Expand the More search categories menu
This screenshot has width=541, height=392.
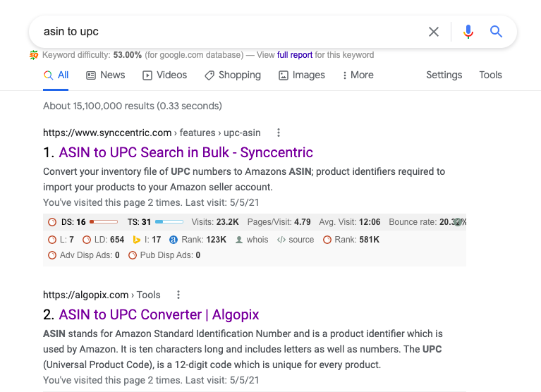point(358,75)
